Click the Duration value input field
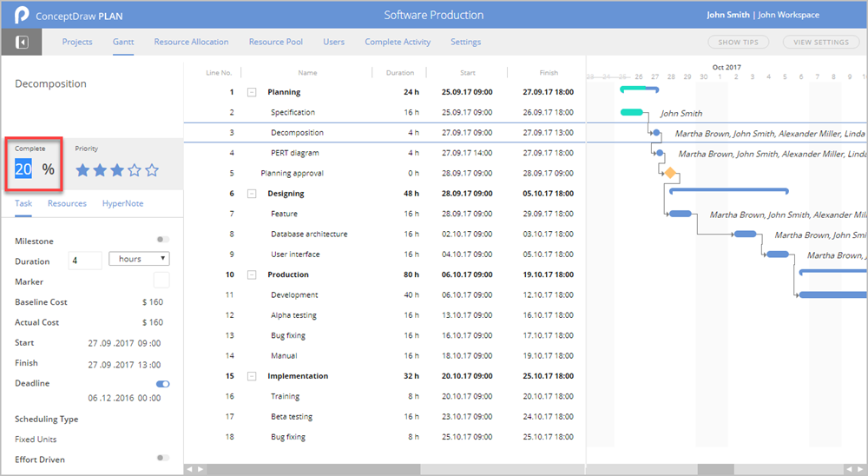Screen dimensions: 868x476 pyautogui.click(x=85, y=261)
